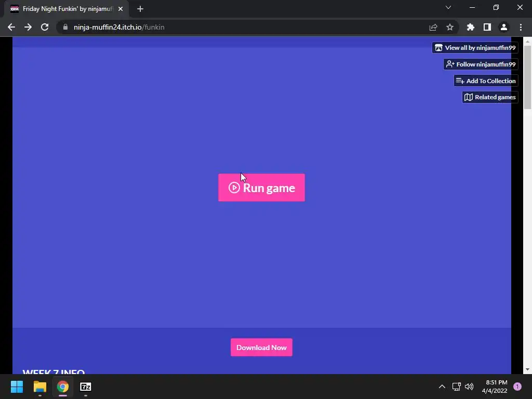The width and height of the screenshot is (532, 399).
Task: Open Chrome three-dot menu
Action: (521, 27)
